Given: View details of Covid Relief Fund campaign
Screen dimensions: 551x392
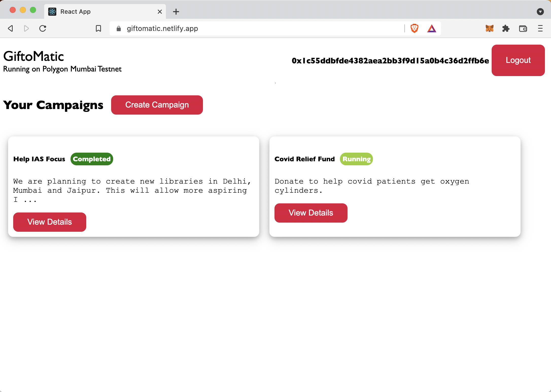Looking at the screenshot, I should (x=311, y=213).
